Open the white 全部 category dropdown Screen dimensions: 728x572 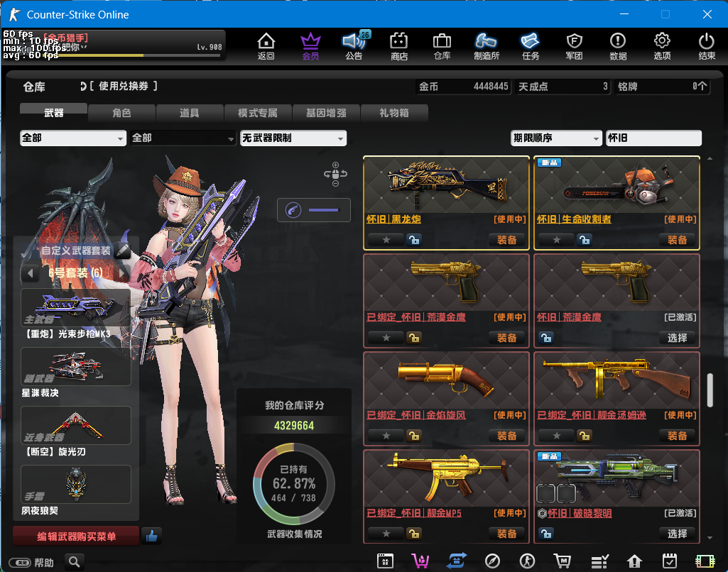click(x=73, y=138)
